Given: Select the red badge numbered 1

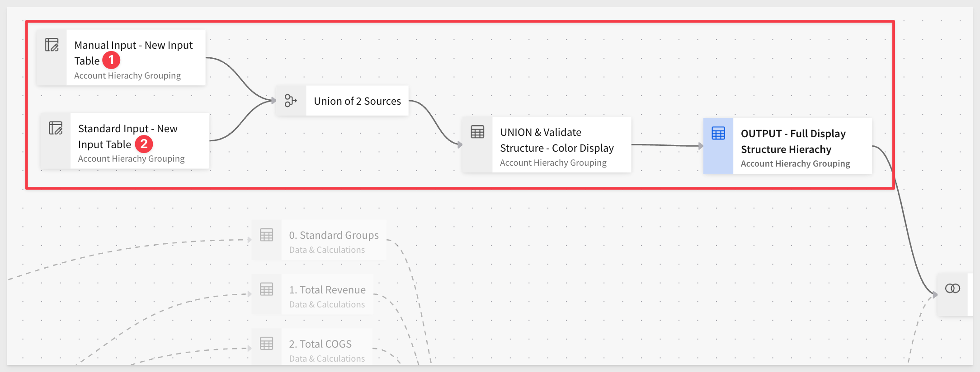Looking at the screenshot, I should click(x=111, y=60).
